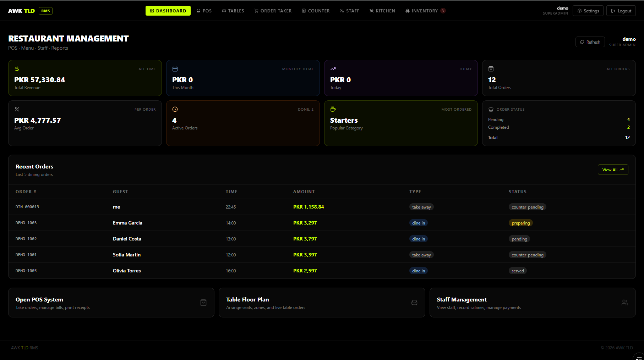Click the calendar icon on Monthly Total card

175,69
